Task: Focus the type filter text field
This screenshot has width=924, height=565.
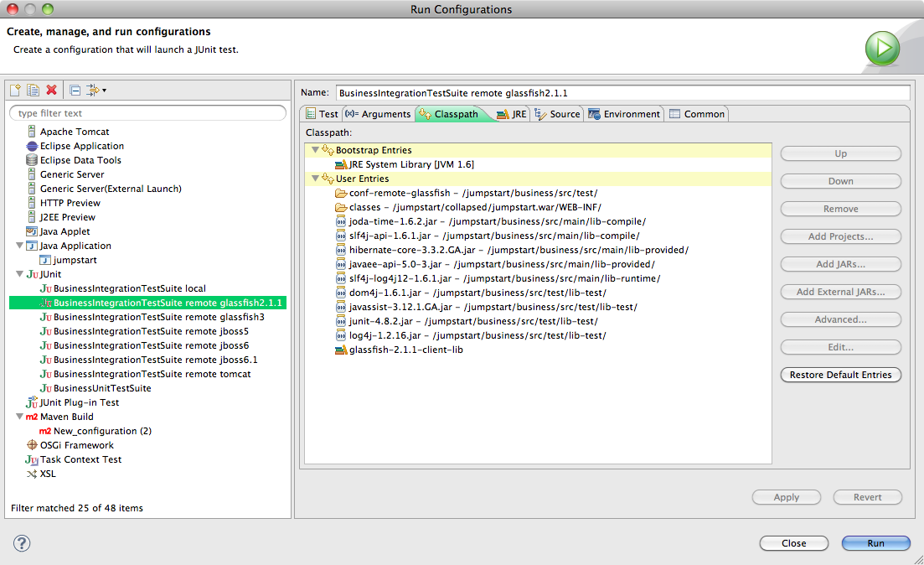Action: 148,113
